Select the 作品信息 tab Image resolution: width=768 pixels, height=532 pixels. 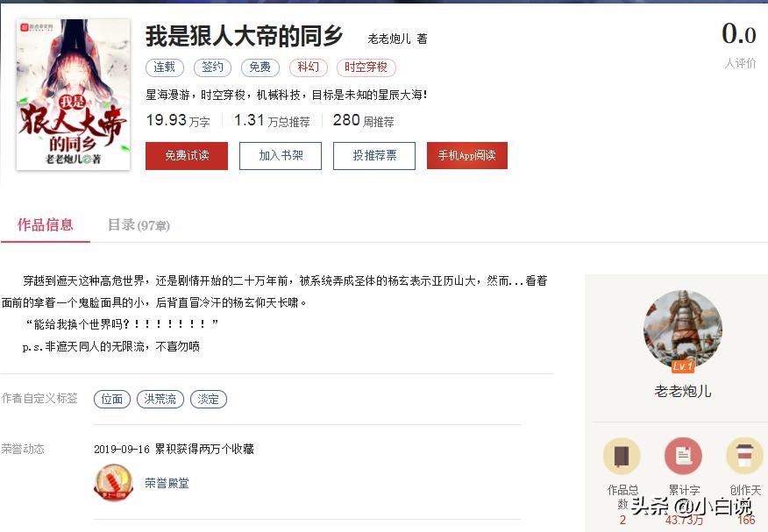tap(46, 225)
